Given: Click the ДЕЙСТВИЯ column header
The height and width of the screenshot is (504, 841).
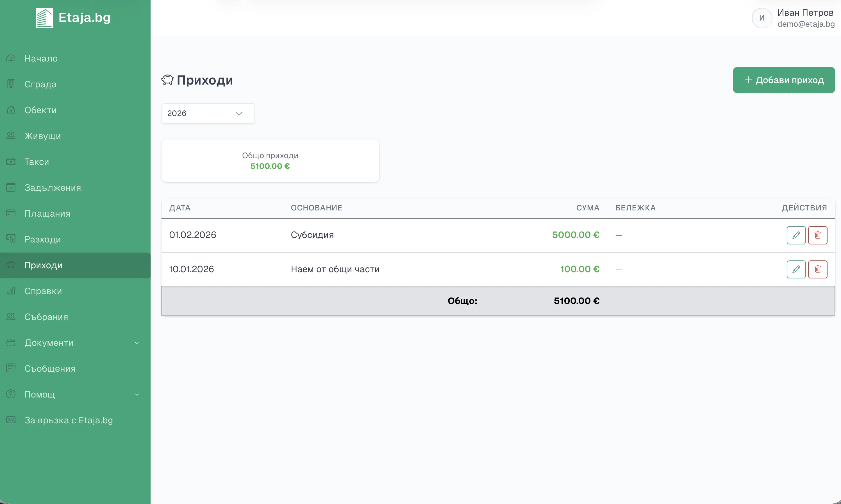Looking at the screenshot, I should [x=804, y=208].
